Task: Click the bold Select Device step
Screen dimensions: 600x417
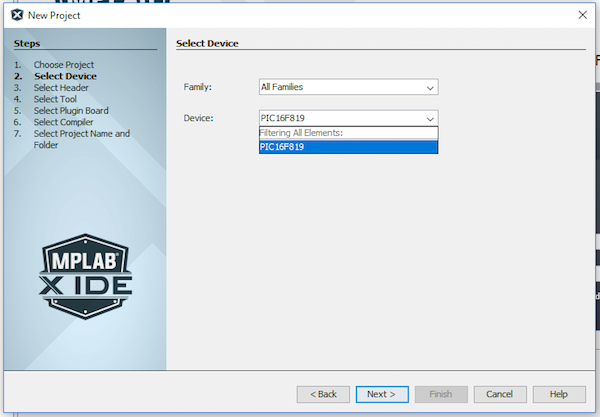Action: 65,76
